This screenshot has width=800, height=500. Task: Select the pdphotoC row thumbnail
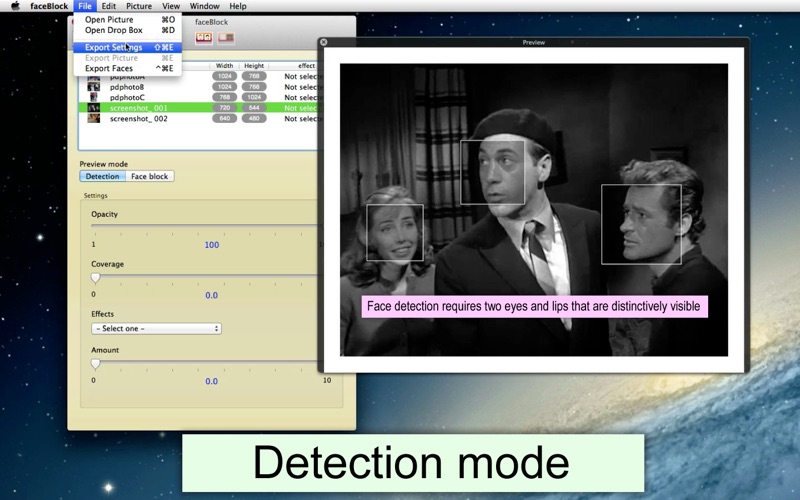pyautogui.click(x=93, y=97)
